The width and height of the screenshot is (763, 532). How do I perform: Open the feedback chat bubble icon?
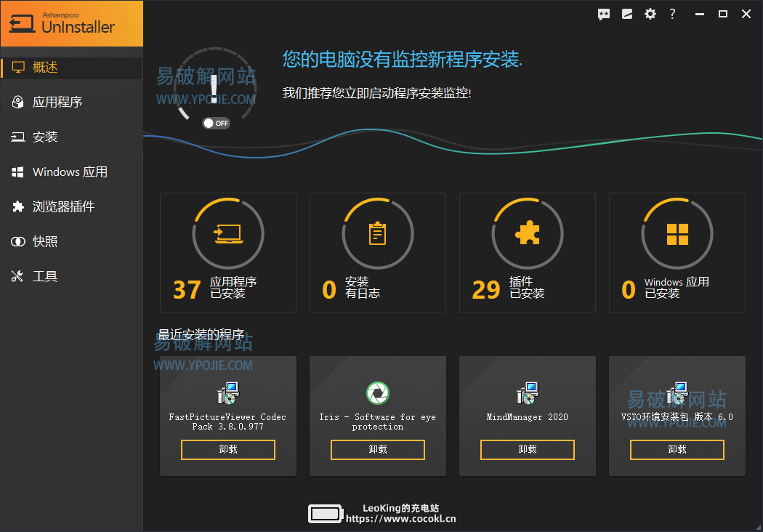[x=604, y=14]
